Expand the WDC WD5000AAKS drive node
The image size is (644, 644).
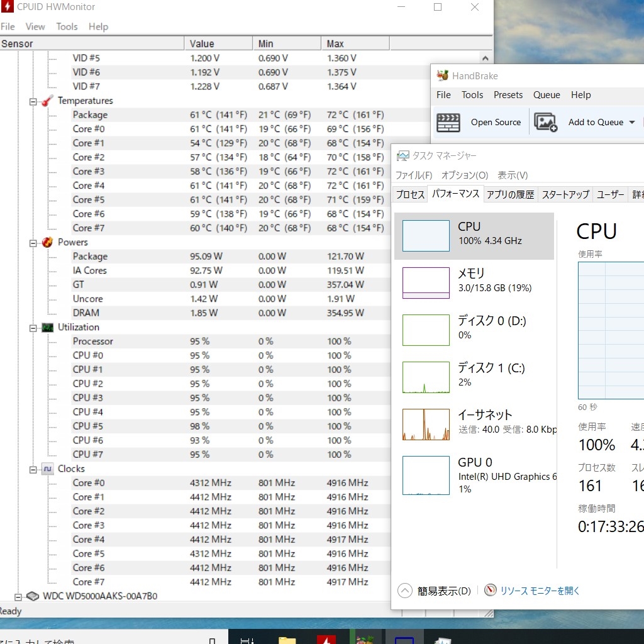coord(18,596)
